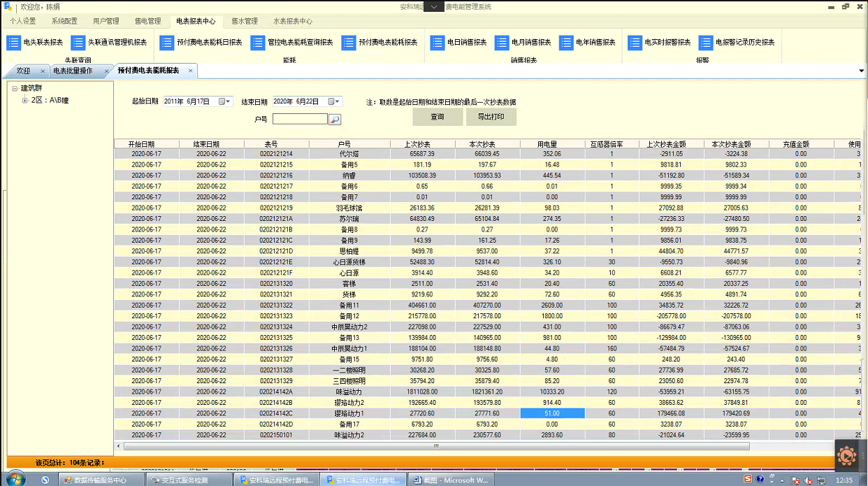Sort by 用电量 column header
This screenshot has height=486, width=868.
(x=552, y=144)
